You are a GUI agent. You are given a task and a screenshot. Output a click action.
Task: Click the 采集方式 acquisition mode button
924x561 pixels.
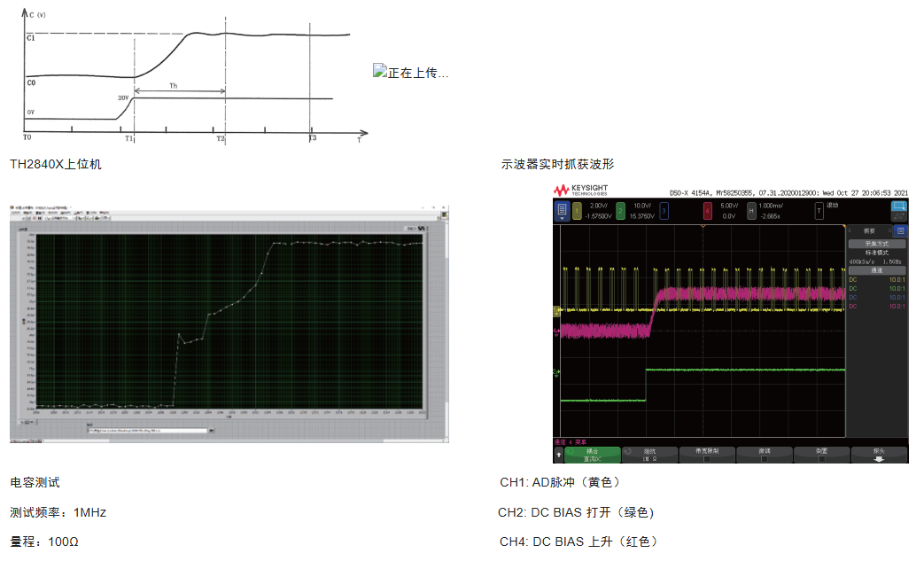876,244
